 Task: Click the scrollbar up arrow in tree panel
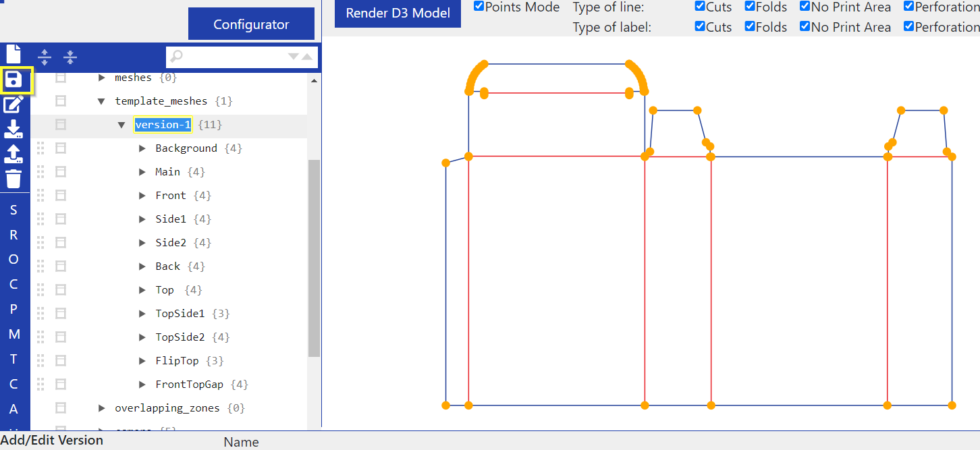pos(314,80)
